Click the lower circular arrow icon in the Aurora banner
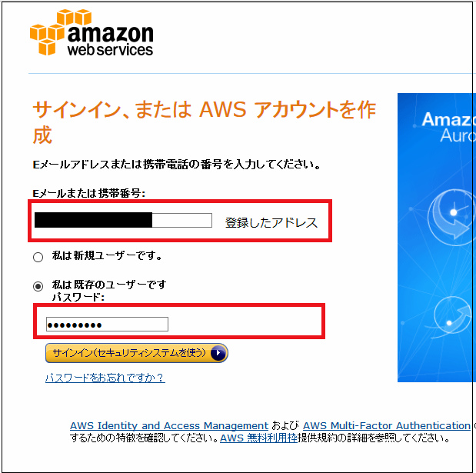The image size is (476, 473). click(452, 317)
